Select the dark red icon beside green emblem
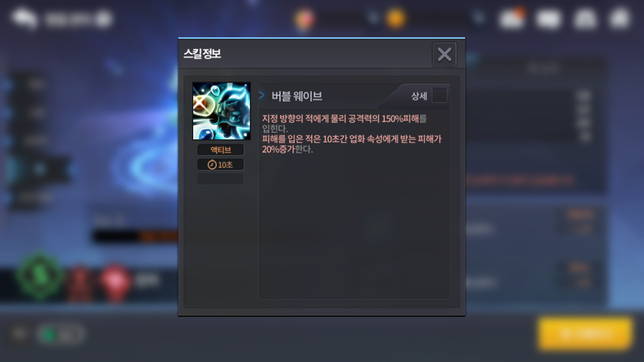This screenshot has height=362, width=644. click(80, 283)
